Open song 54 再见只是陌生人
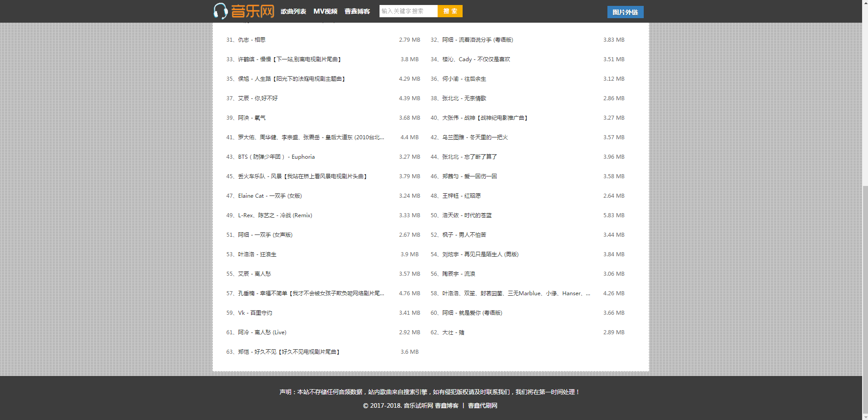Viewport: 868px width, 420px height. [x=480, y=254]
